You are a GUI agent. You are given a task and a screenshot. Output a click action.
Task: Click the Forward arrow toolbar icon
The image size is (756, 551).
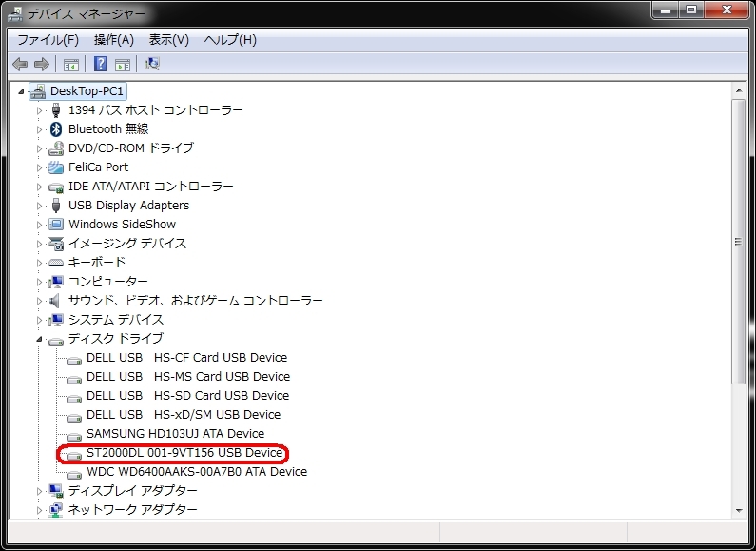(42, 64)
